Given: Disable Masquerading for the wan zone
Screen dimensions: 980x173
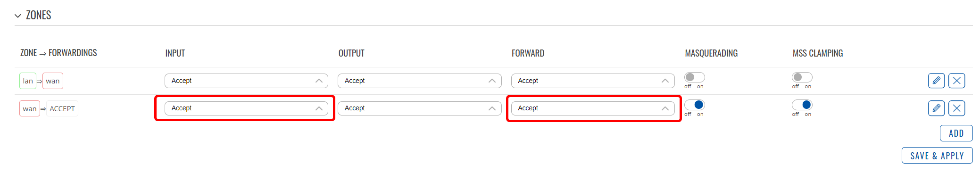Looking at the screenshot, I should point(694,105).
